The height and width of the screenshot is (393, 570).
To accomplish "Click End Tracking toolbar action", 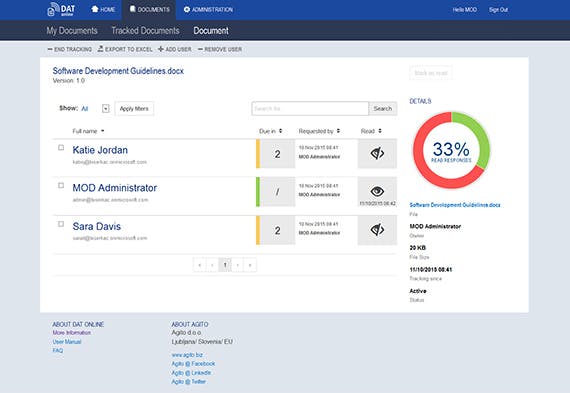I will 70,49.
